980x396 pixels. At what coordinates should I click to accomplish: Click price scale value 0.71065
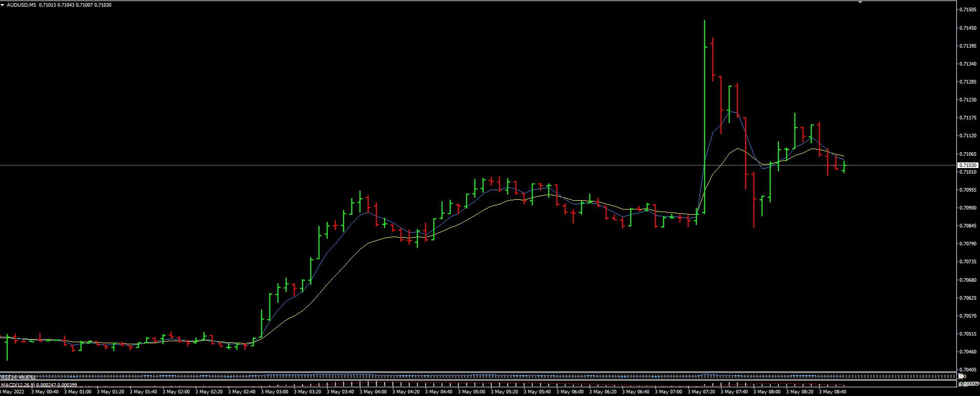click(968, 154)
